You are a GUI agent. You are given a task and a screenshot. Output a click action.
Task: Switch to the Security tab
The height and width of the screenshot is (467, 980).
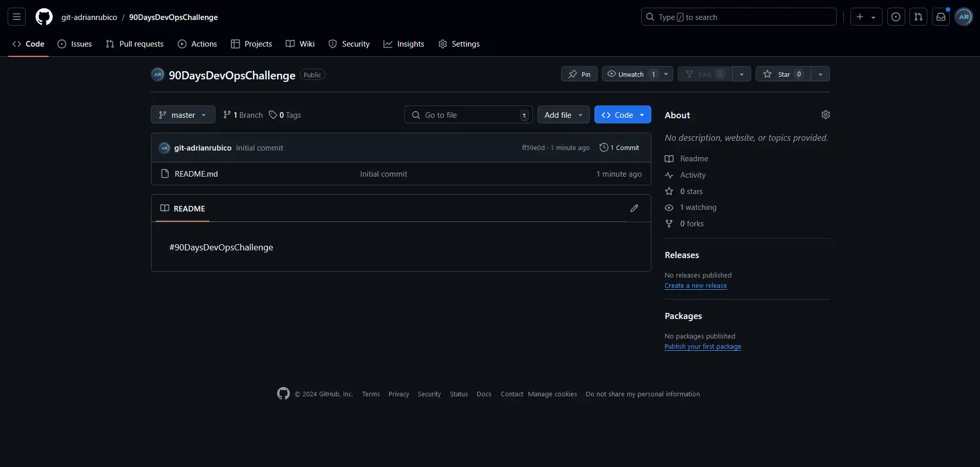pos(349,44)
